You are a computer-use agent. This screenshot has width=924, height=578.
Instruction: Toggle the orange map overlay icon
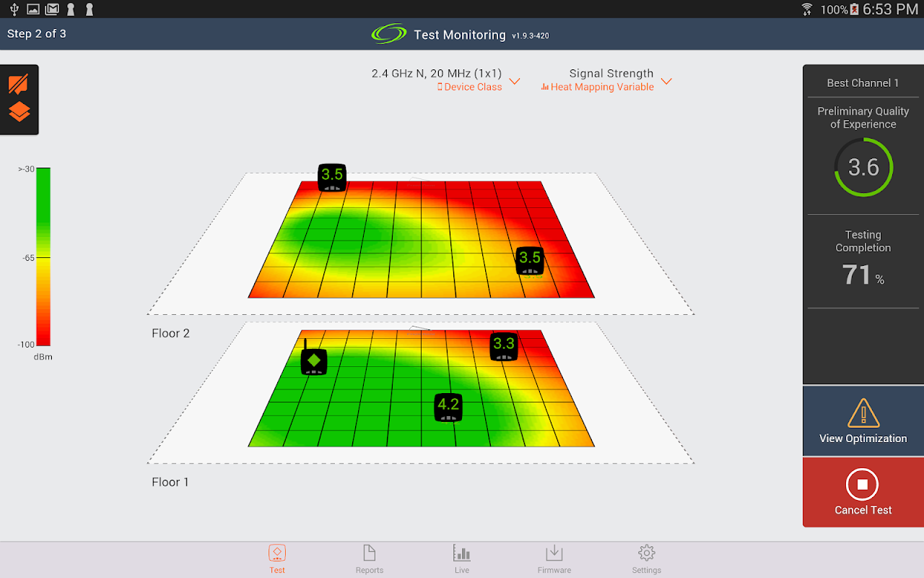point(19,84)
